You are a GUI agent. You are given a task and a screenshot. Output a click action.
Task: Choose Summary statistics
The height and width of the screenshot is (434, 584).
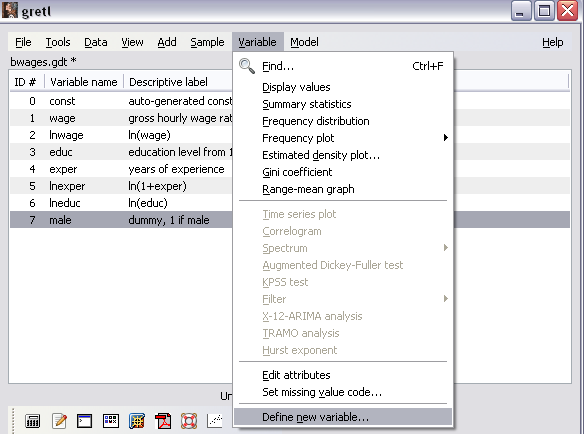click(x=343, y=104)
